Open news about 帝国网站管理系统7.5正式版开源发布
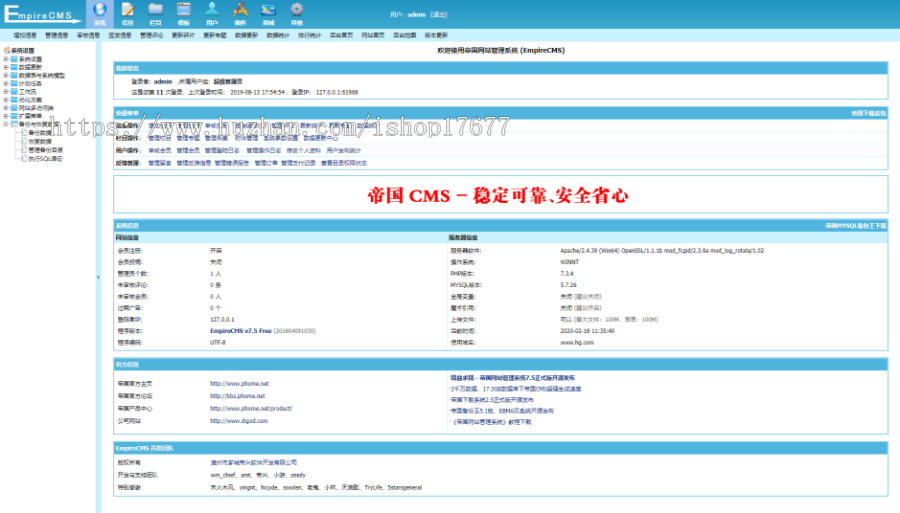The width and height of the screenshot is (900, 513). tap(513, 378)
